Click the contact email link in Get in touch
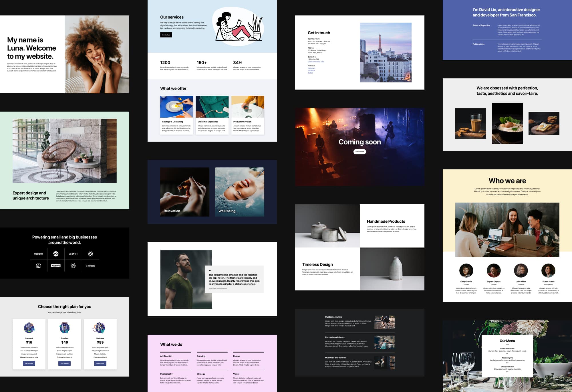The height and width of the screenshot is (392, 572). tap(315, 62)
